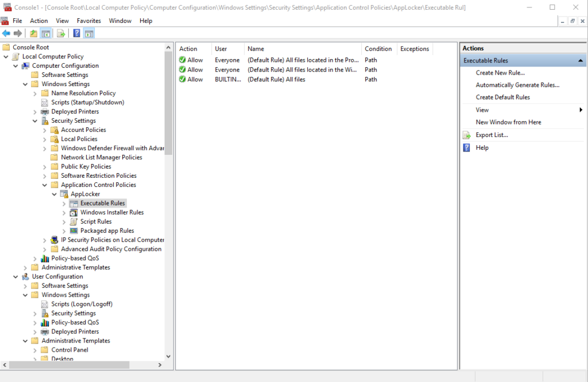The image size is (588, 382).
Task: Expand the Advanced Audit Policy Configuration node
Action: (45, 250)
